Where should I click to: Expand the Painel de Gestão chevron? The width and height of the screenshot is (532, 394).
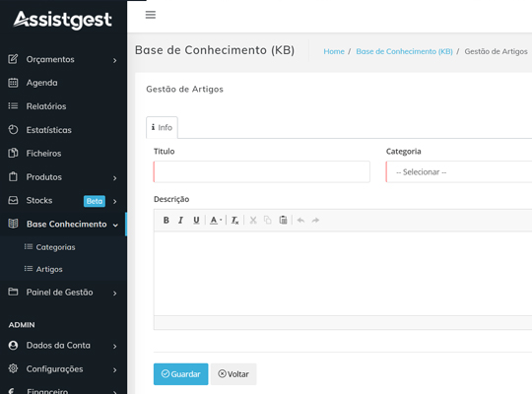[114, 293]
